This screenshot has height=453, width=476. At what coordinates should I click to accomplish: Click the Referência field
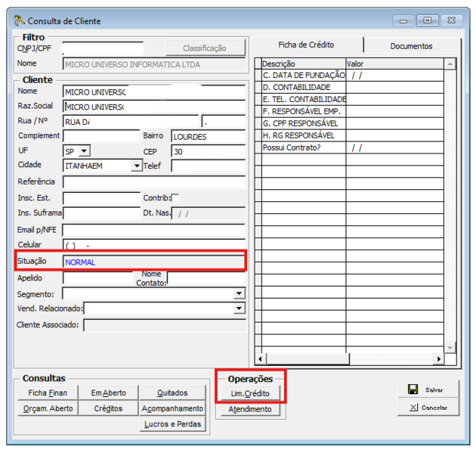154,182
